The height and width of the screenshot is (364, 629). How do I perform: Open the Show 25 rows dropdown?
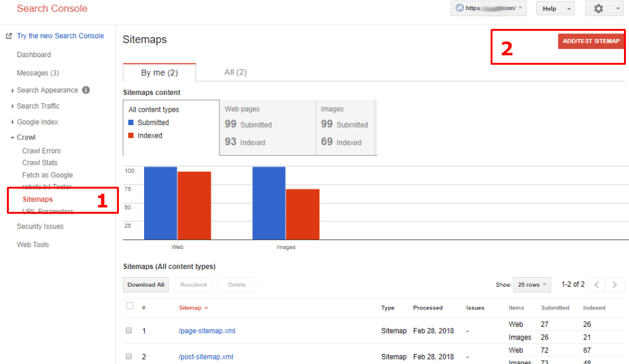pyautogui.click(x=532, y=284)
